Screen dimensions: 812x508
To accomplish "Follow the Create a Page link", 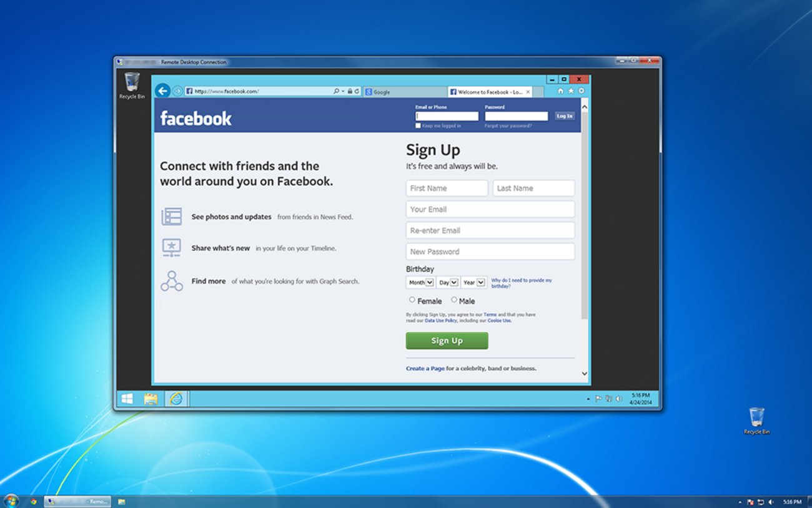I will click(425, 368).
